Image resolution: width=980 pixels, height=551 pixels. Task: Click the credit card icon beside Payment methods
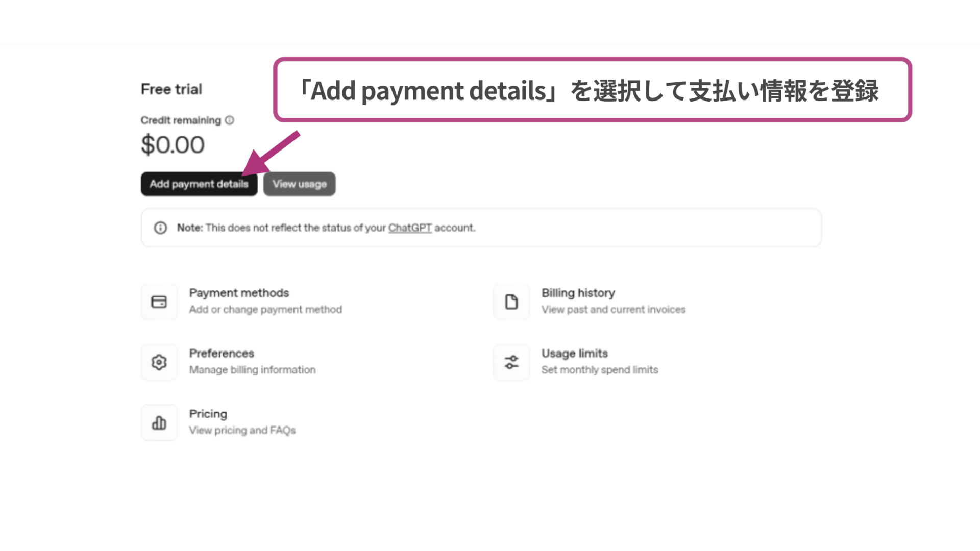159,302
